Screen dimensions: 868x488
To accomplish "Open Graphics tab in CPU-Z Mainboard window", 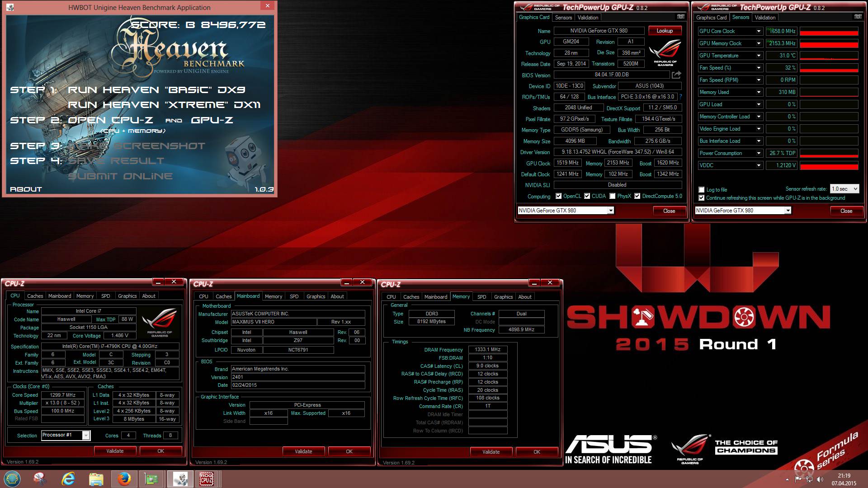I will coord(316,296).
